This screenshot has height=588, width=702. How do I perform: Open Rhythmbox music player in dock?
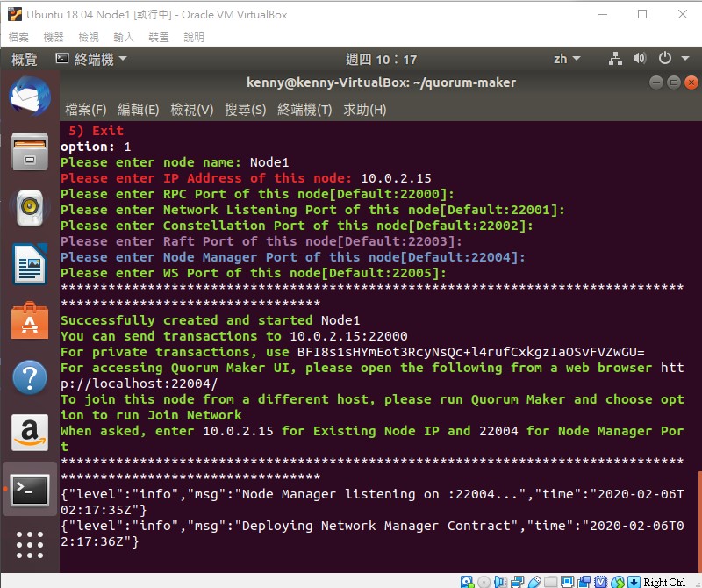click(x=30, y=208)
